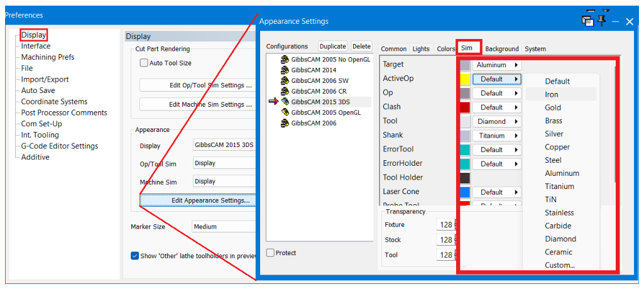Screen dimensions: 644x289
Task: Open the Target material dropdown showing Aluminum
Action: click(496, 65)
